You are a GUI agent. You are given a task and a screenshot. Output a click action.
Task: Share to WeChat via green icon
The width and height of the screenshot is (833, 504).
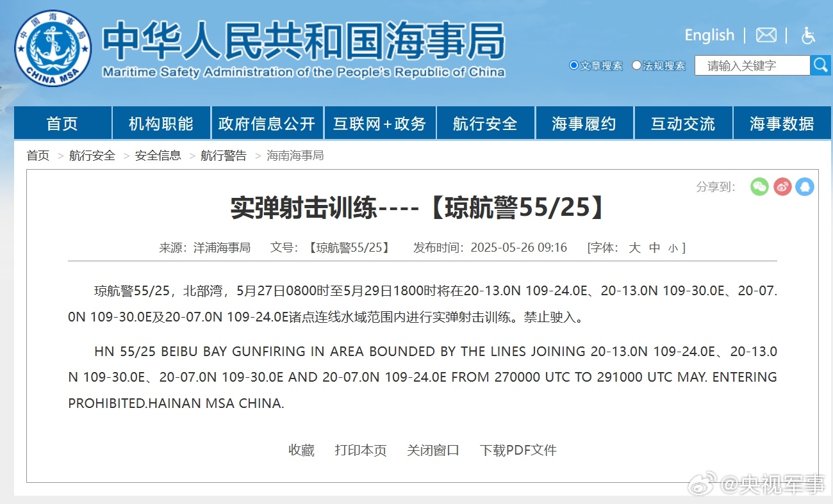[x=759, y=186]
